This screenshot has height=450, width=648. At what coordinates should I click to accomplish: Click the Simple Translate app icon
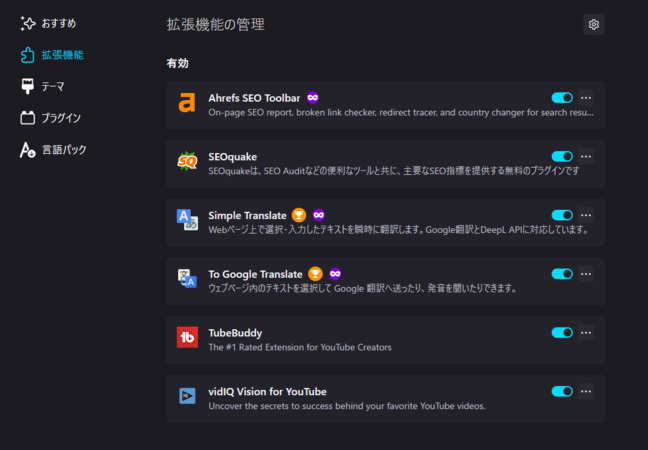(x=187, y=220)
